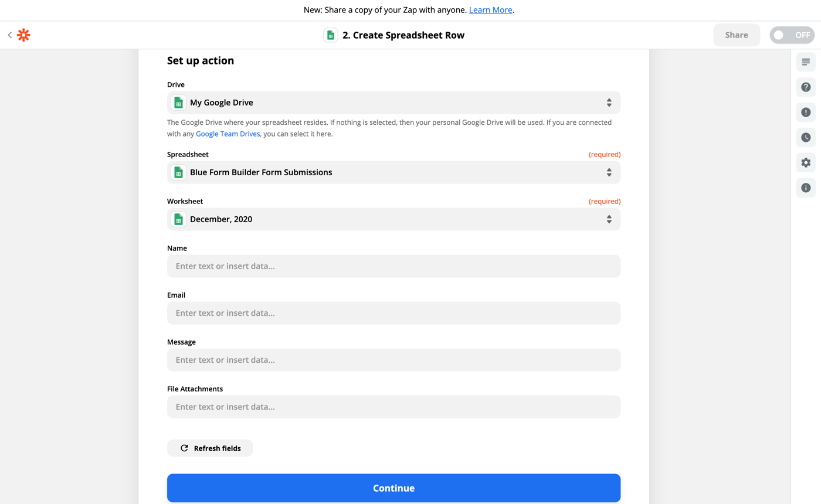Toggle the Zap OFF switch to turn it on
Image resolution: width=821 pixels, height=504 pixels.
(792, 35)
